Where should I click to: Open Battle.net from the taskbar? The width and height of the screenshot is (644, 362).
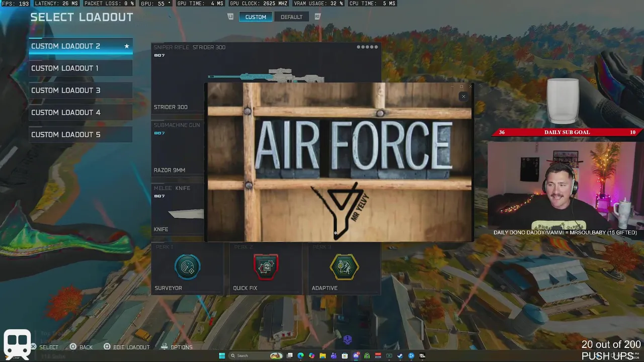(411, 356)
